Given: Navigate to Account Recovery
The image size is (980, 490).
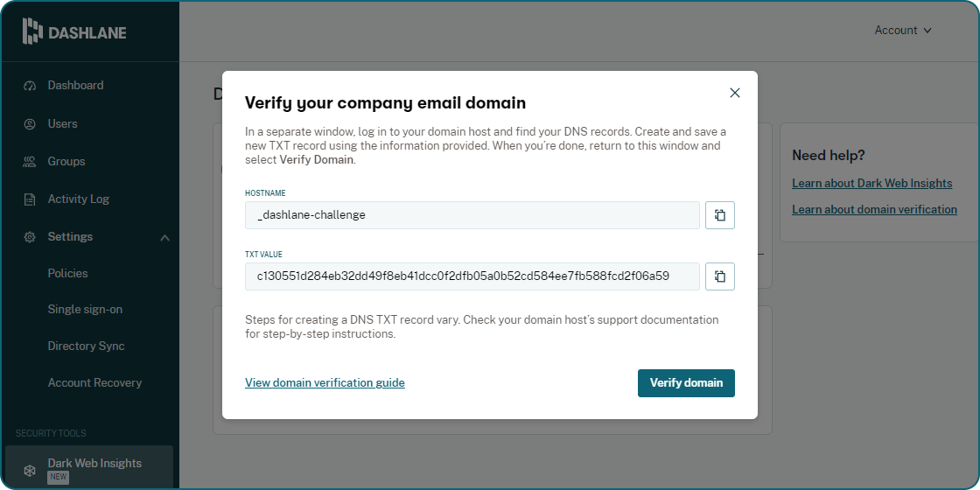Looking at the screenshot, I should click(x=94, y=382).
